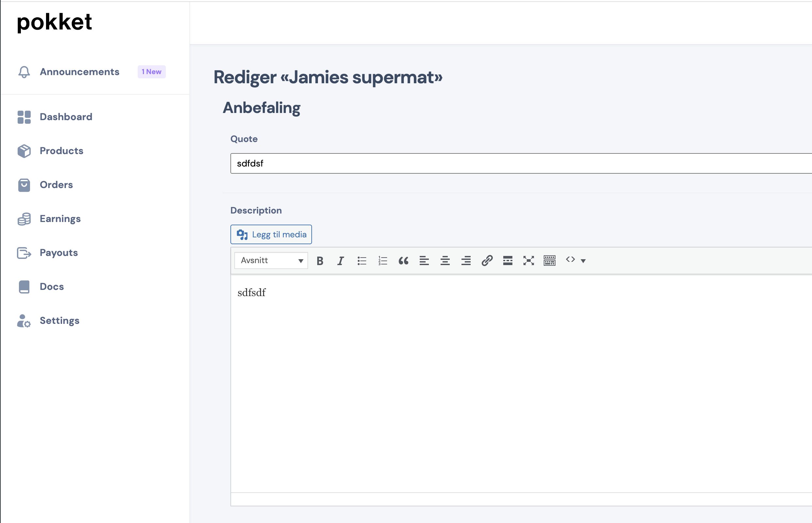Toggle the toolbar kitchen sink
The height and width of the screenshot is (523, 812).
550,261
